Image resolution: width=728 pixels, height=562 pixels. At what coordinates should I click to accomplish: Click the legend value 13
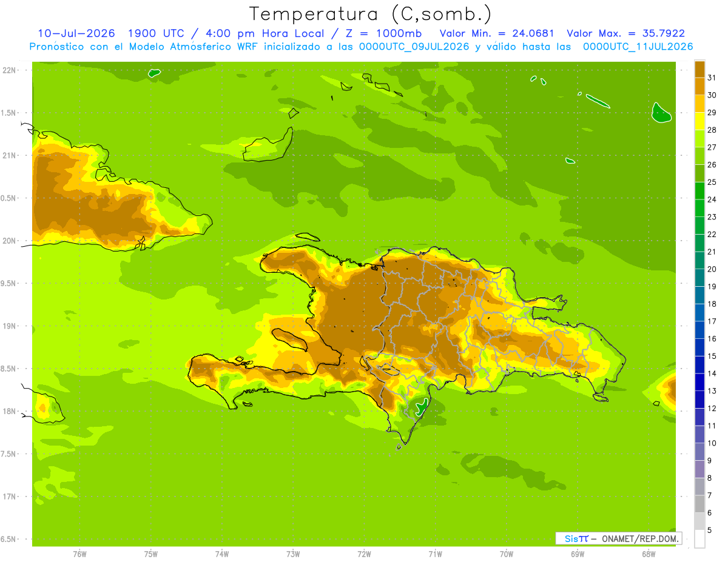click(712, 391)
